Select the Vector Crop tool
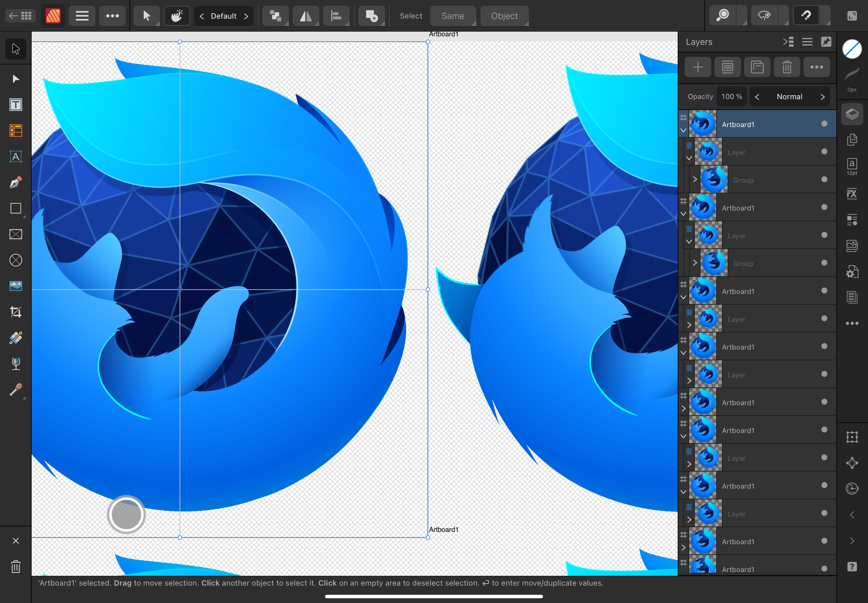 pos(15,312)
